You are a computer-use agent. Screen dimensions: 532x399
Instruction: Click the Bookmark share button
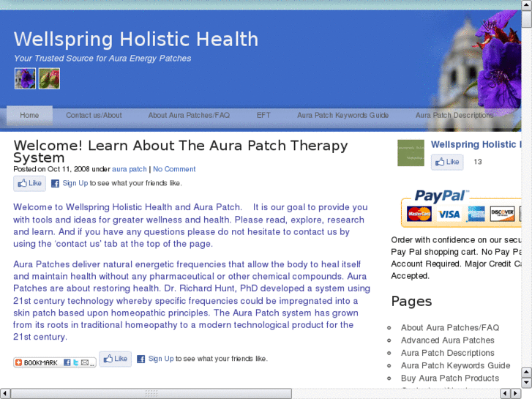(55, 362)
